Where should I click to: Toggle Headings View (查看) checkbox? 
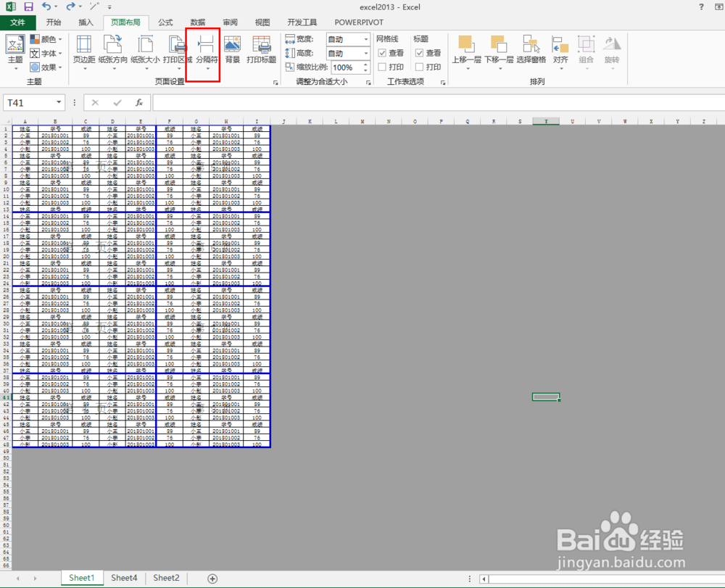(419, 53)
